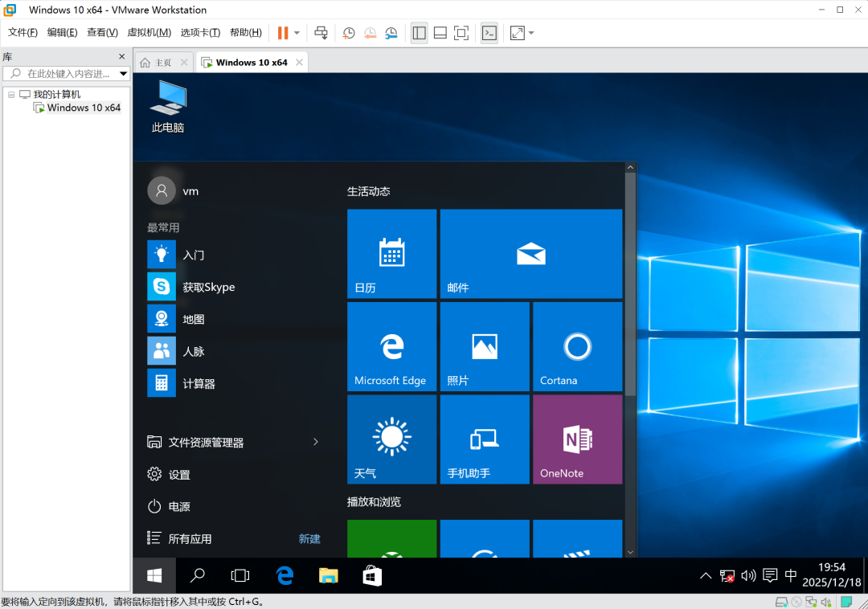Open the OneNote tile
The image size is (868, 609).
pos(577,439)
